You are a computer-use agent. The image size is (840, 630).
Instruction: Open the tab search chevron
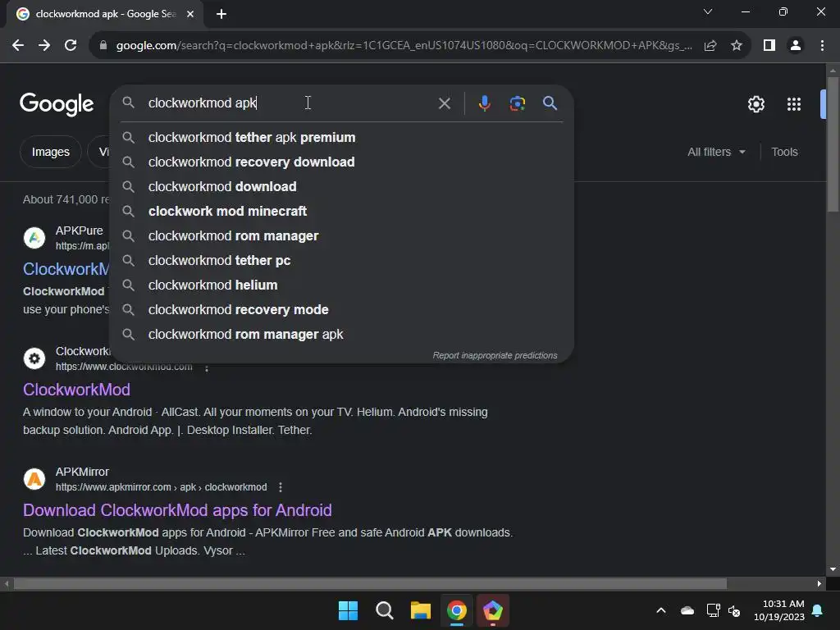pos(708,11)
